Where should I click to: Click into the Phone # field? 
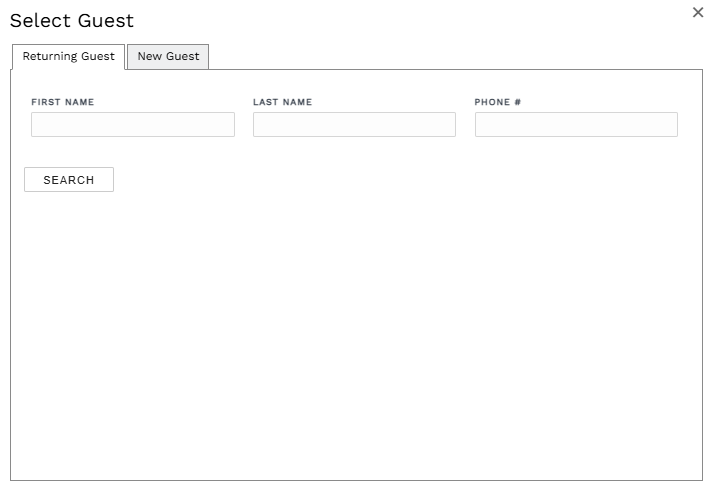click(576, 124)
